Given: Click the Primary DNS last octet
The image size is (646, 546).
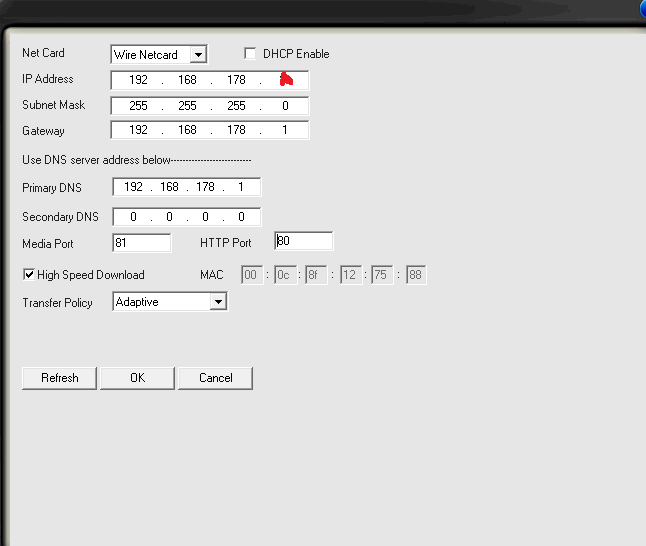Looking at the screenshot, I should coord(241,187).
